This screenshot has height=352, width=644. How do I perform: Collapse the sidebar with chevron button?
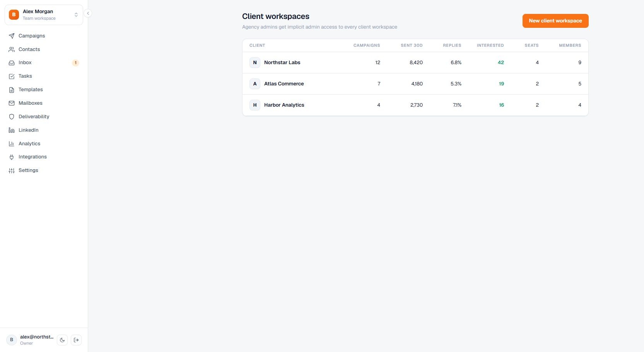click(88, 13)
